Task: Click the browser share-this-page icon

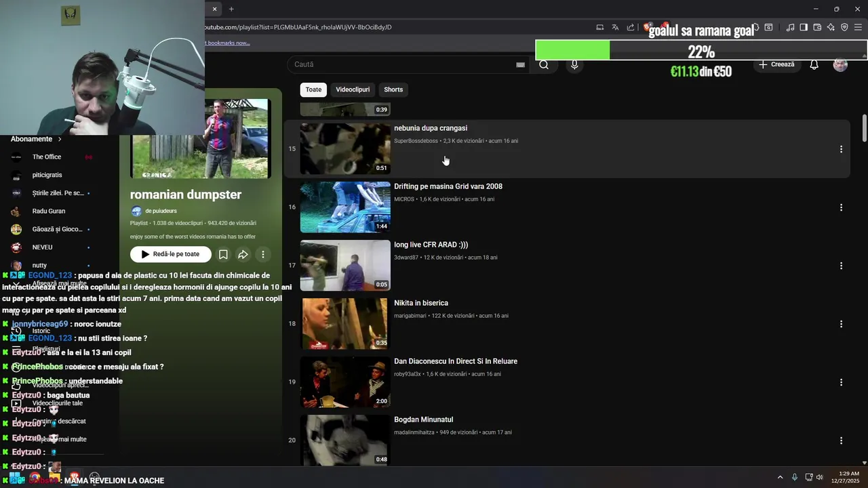Action: 631,27
